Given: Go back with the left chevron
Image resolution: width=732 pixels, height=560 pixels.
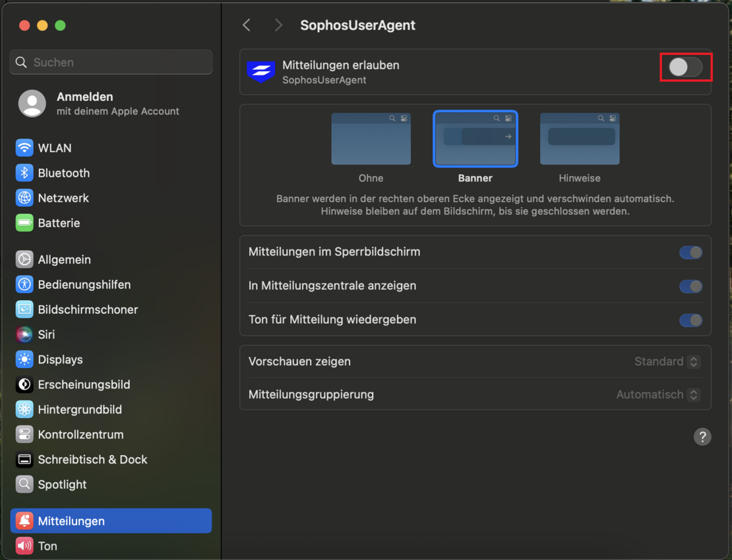Looking at the screenshot, I should 247,25.
